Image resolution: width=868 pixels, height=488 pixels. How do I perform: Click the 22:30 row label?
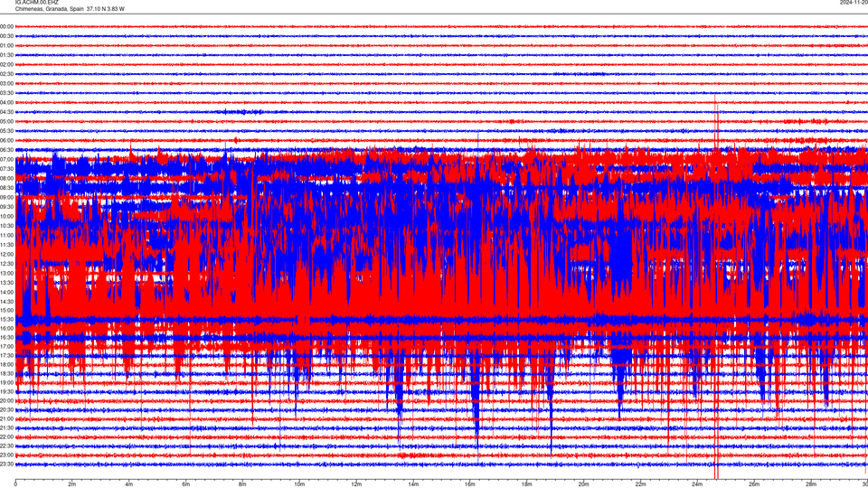[x=6, y=446]
